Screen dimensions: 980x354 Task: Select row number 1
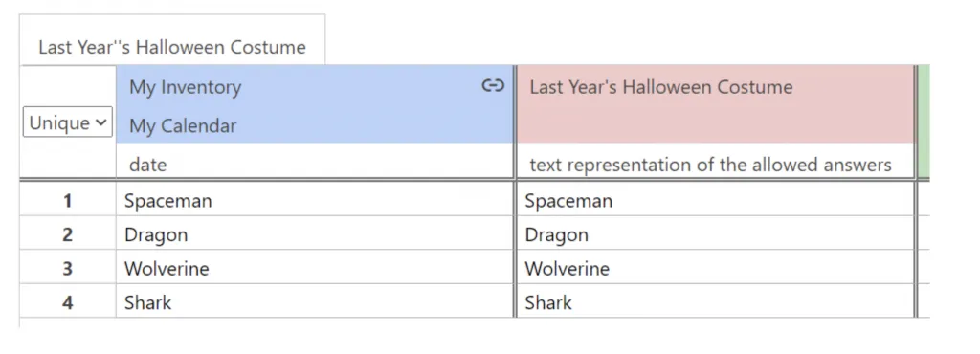click(68, 200)
